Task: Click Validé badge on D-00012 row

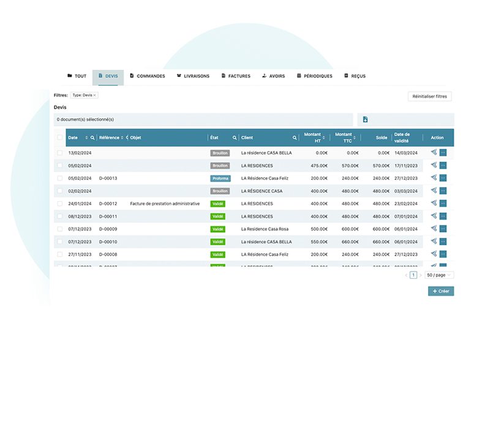Action: point(217,204)
